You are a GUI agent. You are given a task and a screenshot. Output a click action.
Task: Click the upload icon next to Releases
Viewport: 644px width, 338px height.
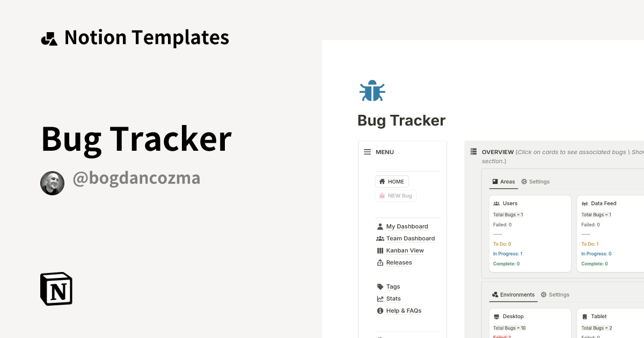(379, 262)
